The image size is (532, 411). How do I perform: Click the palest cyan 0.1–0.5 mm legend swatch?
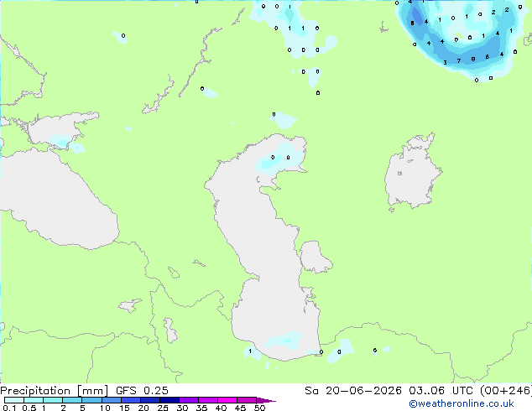[x=14, y=400]
